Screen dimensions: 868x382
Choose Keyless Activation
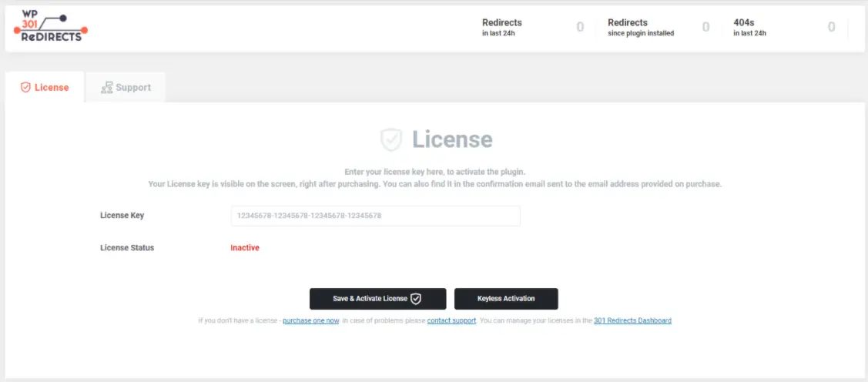point(505,299)
